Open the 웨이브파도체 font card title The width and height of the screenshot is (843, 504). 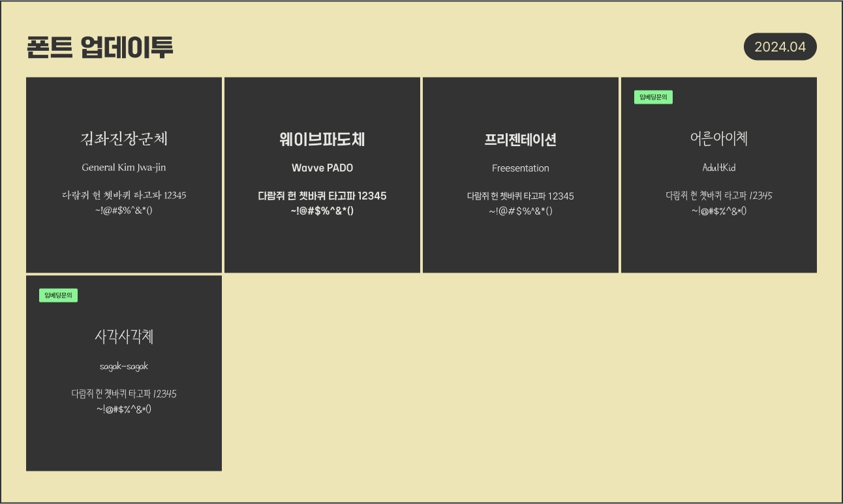click(x=322, y=139)
